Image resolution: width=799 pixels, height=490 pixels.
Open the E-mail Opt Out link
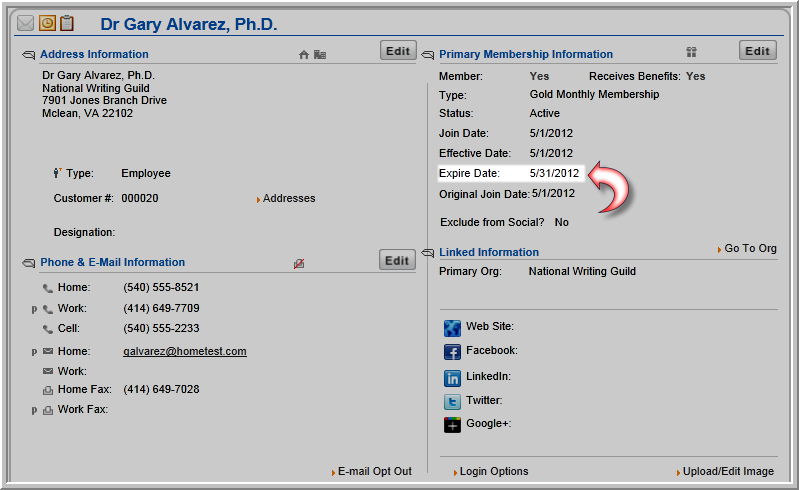375,472
